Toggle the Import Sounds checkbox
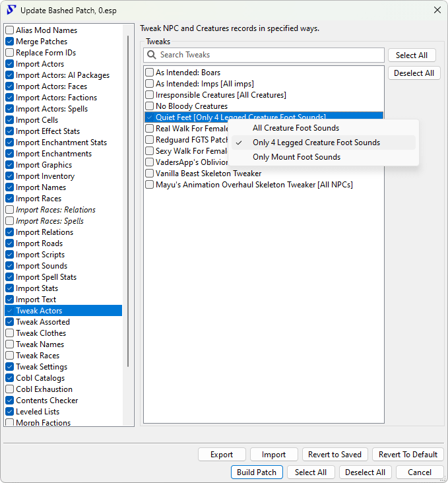This screenshot has width=448, height=483. [x=10, y=265]
